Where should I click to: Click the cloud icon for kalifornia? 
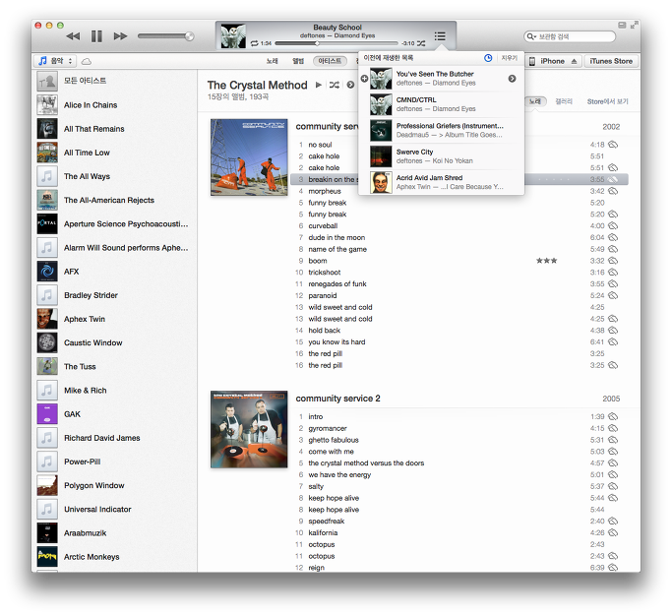point(613,532)
